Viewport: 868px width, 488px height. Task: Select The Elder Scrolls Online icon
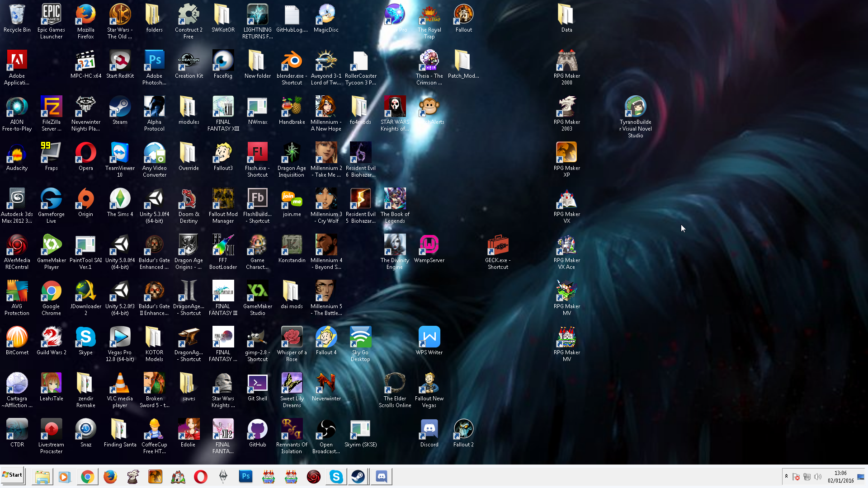point(395,390)
